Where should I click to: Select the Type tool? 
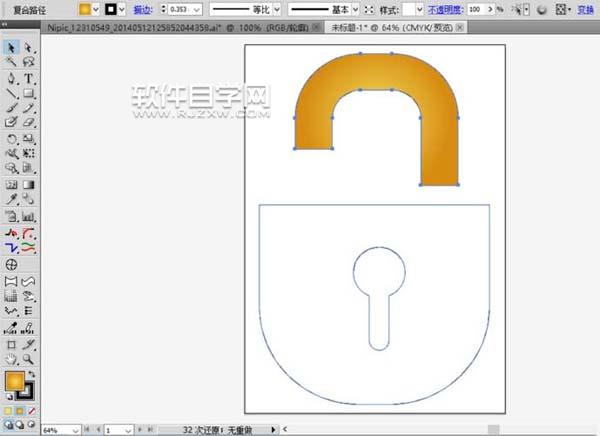[x=28, y=78]
